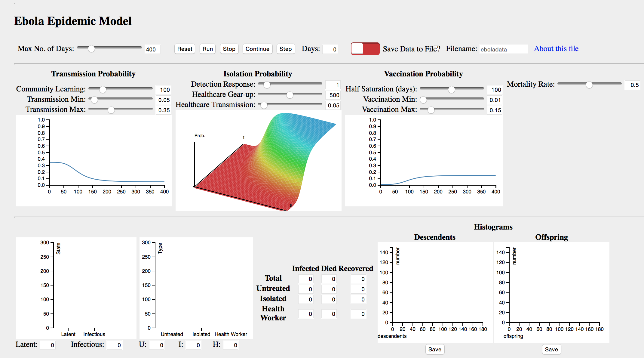Click the Offspring histogram chart
Viewport: 644px width, 358px height.
[552, 292]
